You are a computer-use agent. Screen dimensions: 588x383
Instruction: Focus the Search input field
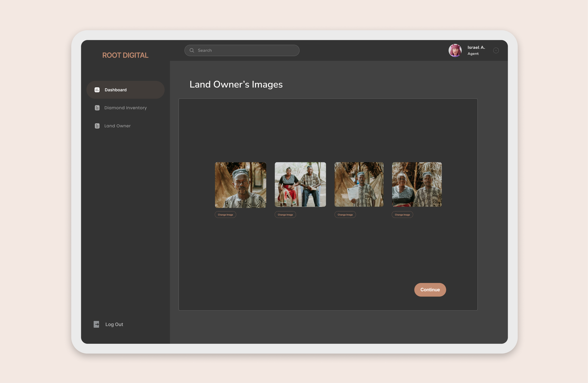click(246, 50)
